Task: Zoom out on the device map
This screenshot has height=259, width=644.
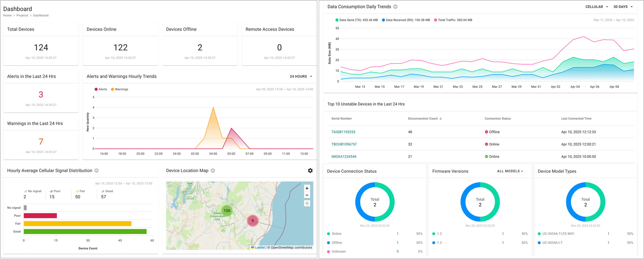Action: 307,195
